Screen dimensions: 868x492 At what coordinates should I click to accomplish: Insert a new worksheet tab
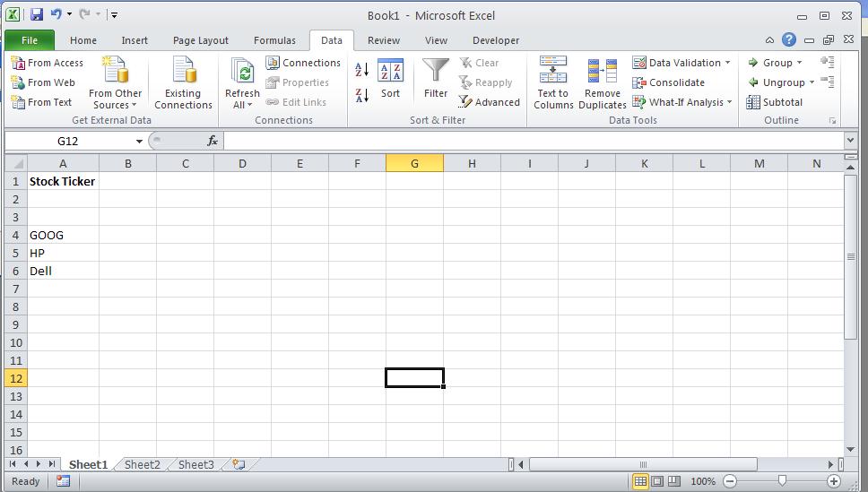point(239,464)
